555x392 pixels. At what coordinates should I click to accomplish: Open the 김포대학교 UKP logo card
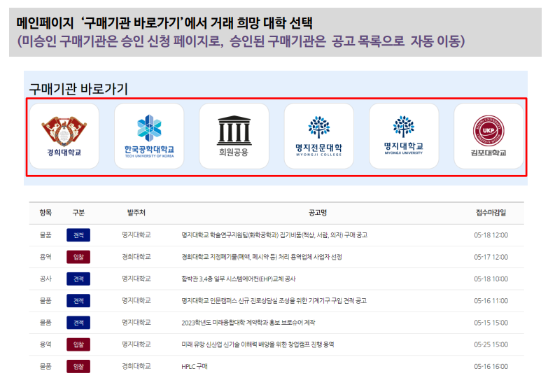489,136
